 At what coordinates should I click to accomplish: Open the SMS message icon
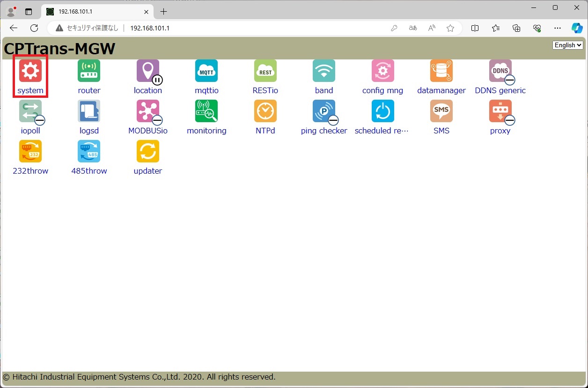[441, 111]
